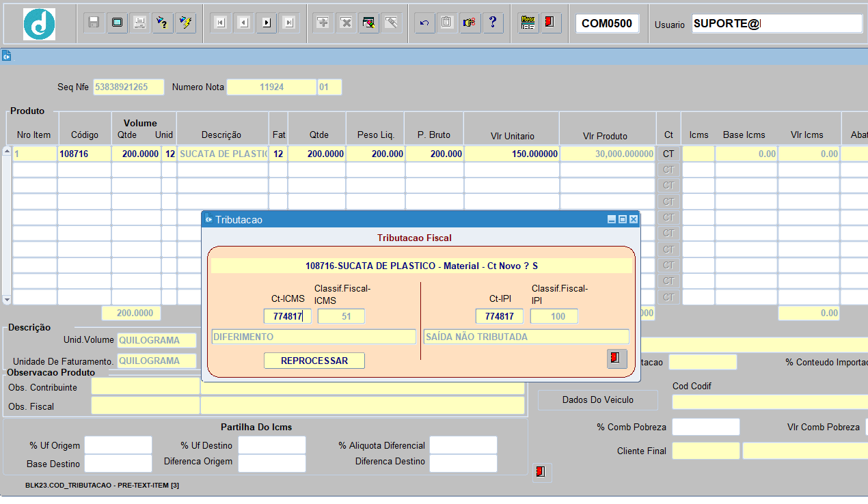868x504 pixels.
Task: Click the Ct-IPI field with 774817
Action: tap(500, 316)
